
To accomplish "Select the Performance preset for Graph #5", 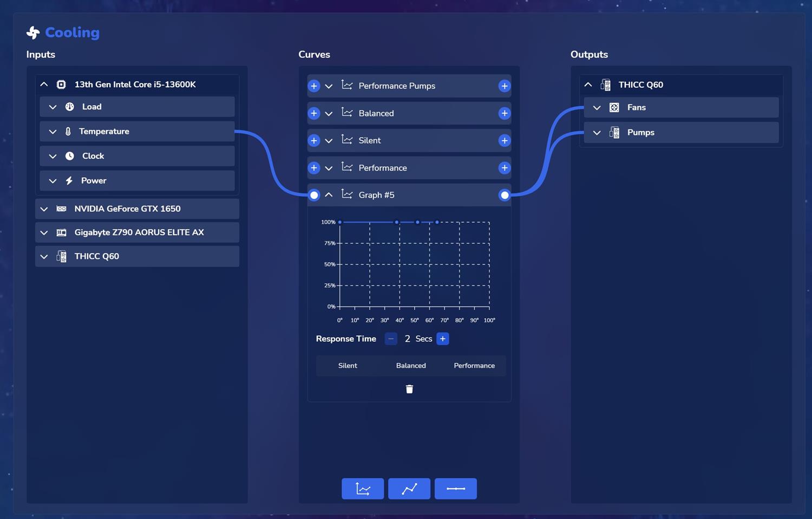I will (x=474, y=366).
